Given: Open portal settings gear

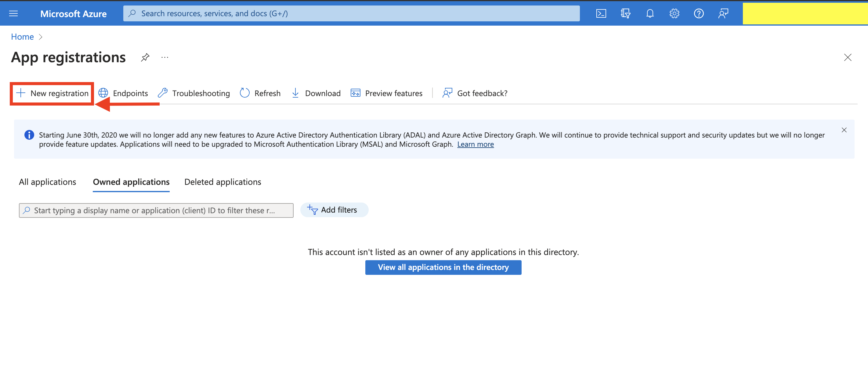Looking at the screenshot, I should tap(674, 13).
